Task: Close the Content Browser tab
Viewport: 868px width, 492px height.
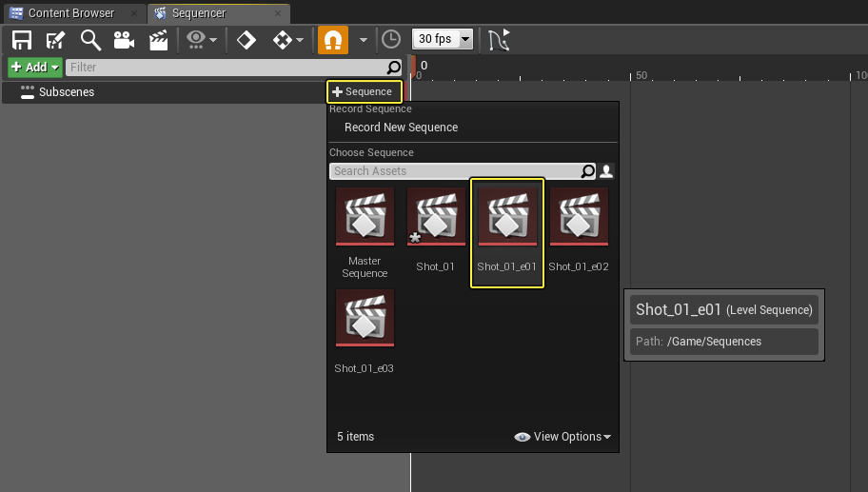Action: pyautogui.click(x=133, y=12)
